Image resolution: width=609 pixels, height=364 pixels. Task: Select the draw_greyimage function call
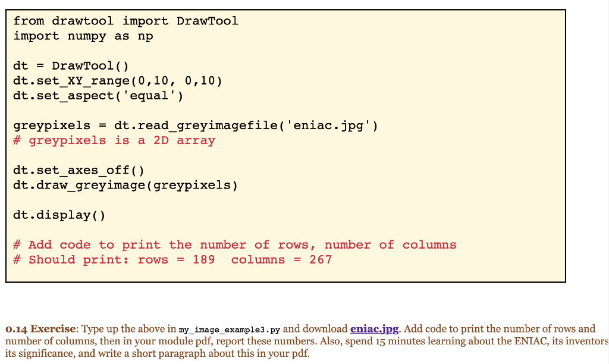point(126,185)
